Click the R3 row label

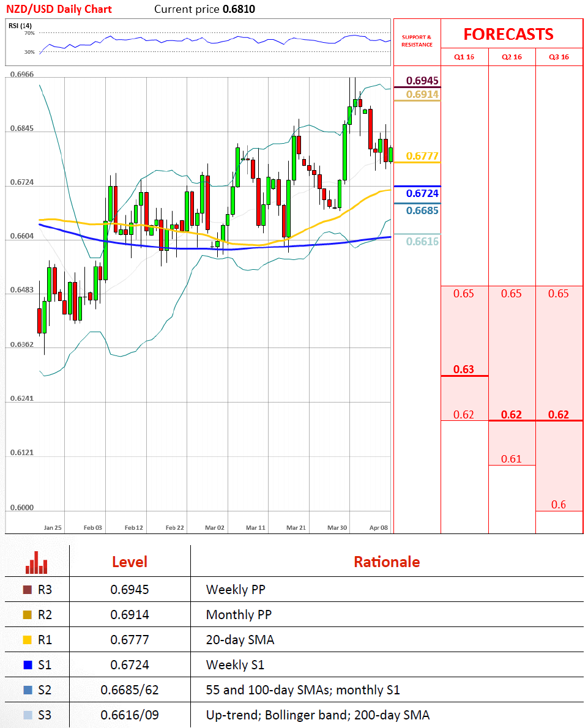[45, 590]
